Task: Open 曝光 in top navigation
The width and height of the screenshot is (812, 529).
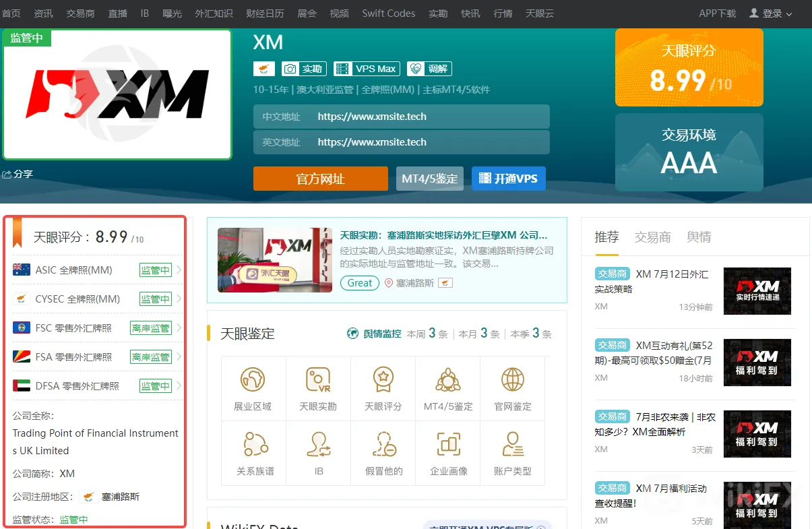Action: (172, 13)
